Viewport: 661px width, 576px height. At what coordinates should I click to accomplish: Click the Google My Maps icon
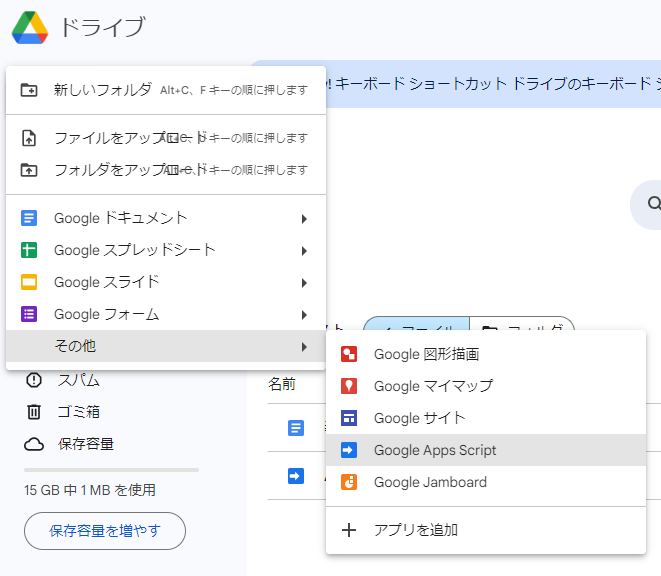pyautogui.click(x=349, y=386)
